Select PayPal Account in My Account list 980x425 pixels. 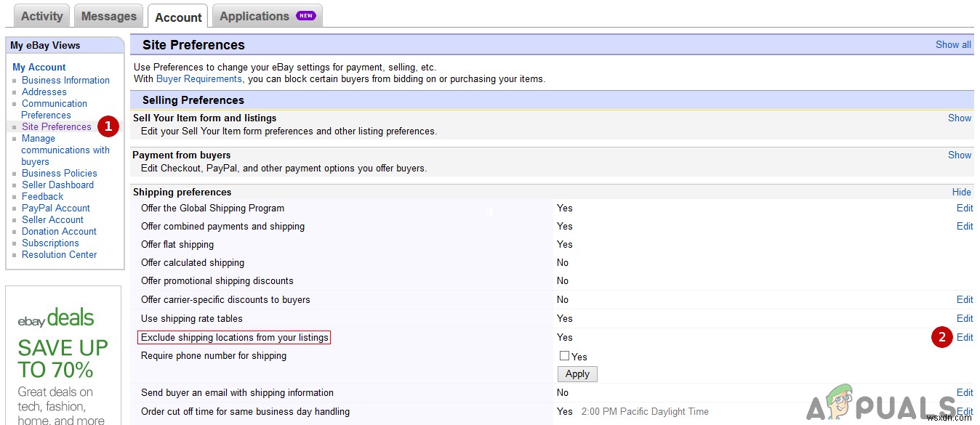point(55,208)
